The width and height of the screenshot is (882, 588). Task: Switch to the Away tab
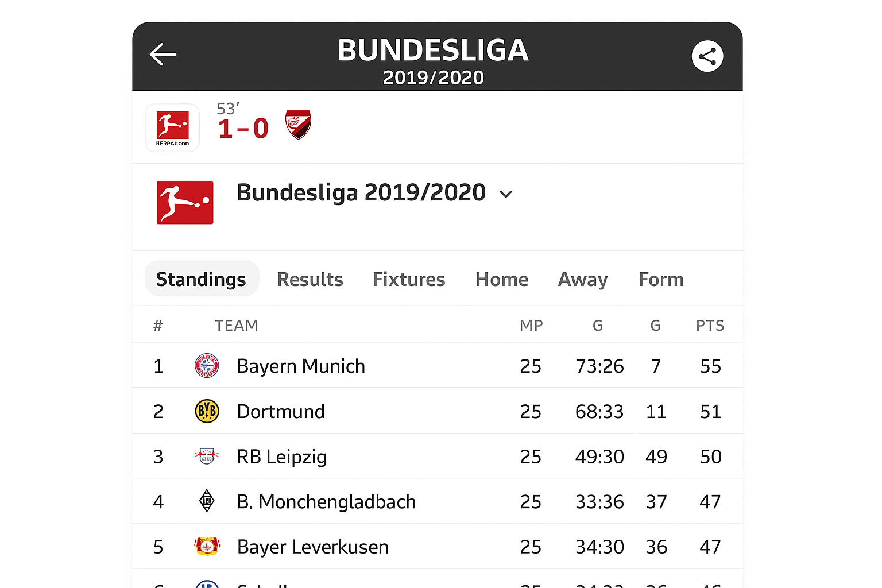pos(583,279)
